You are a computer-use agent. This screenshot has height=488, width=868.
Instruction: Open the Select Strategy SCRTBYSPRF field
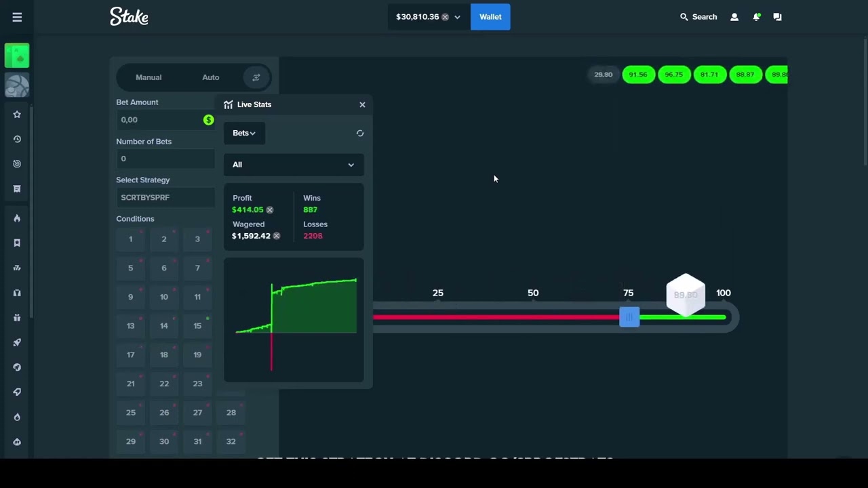click(x=165, y=197)
